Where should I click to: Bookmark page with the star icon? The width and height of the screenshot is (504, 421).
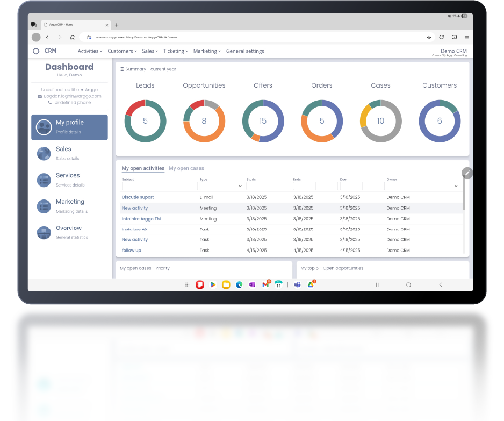pyautogui.click(x=429, y=37)
